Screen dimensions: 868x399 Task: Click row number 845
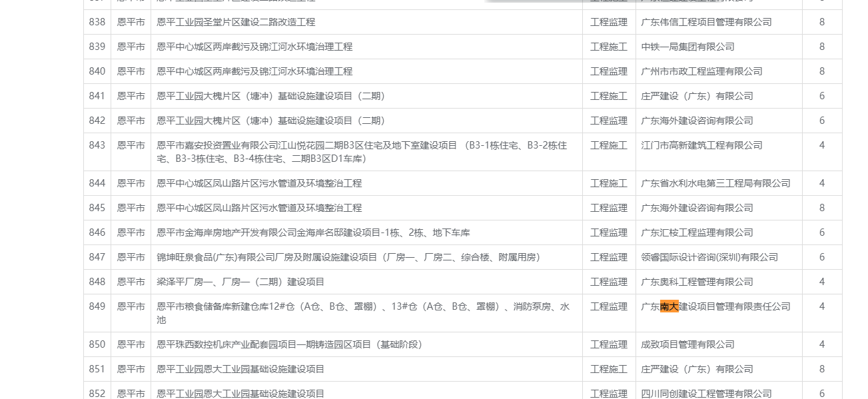tap(97, 208)
